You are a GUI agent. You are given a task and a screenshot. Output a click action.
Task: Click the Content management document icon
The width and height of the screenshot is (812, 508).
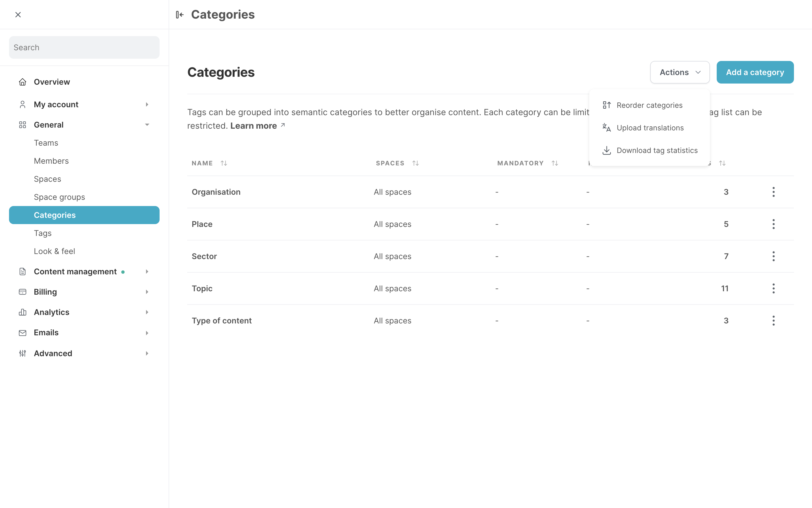[23, 271]
